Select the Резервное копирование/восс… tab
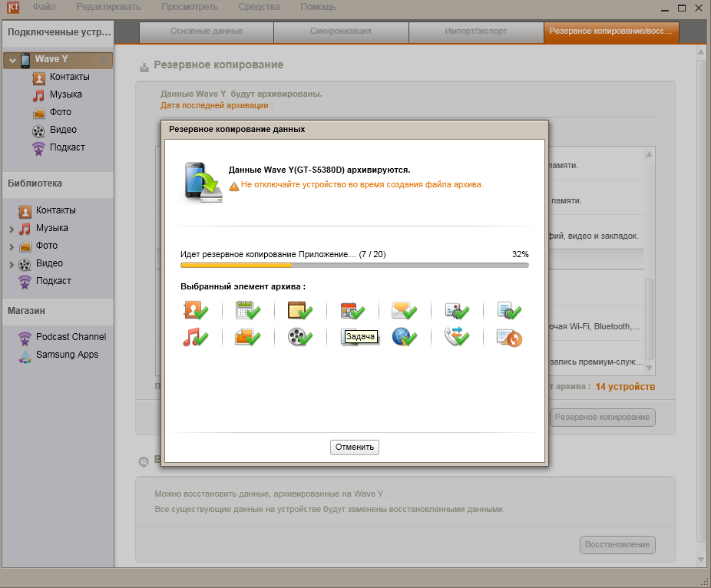 pyautogui.click(x=611, y=31)
